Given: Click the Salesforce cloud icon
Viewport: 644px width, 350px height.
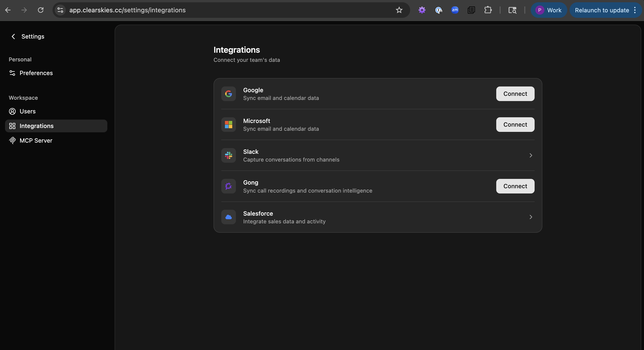Looking at the screenshot, I should pos(228,217).
